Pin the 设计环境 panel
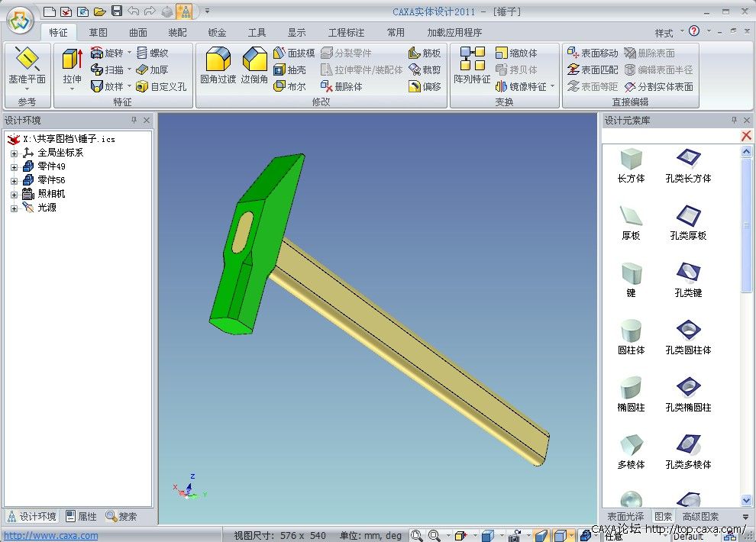This screenshot has width=756, height=542. point(134,120)
